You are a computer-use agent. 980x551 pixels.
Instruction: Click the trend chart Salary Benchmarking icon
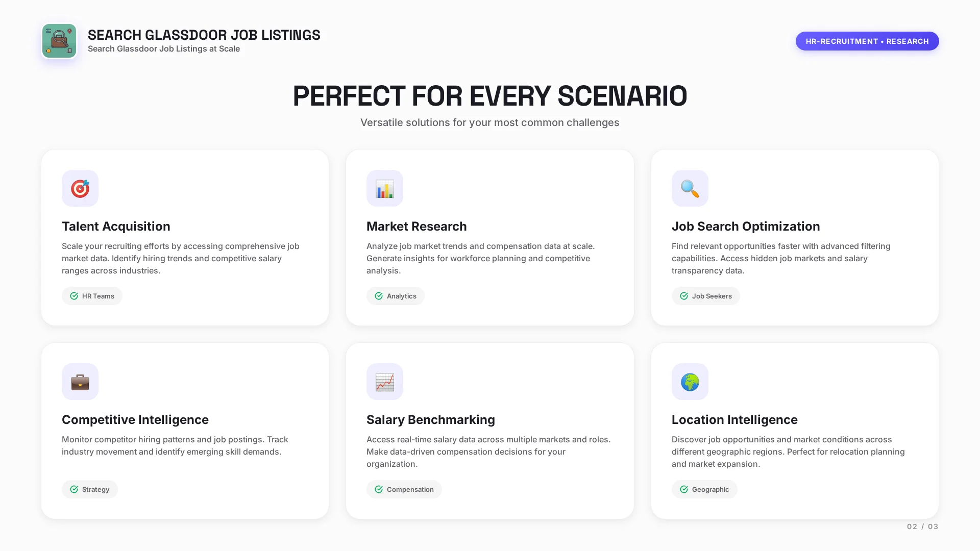(385, 382)
